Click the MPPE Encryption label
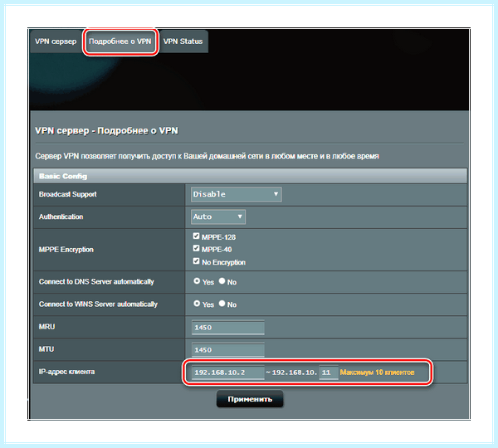498x448 pixels. click(66, 250)
